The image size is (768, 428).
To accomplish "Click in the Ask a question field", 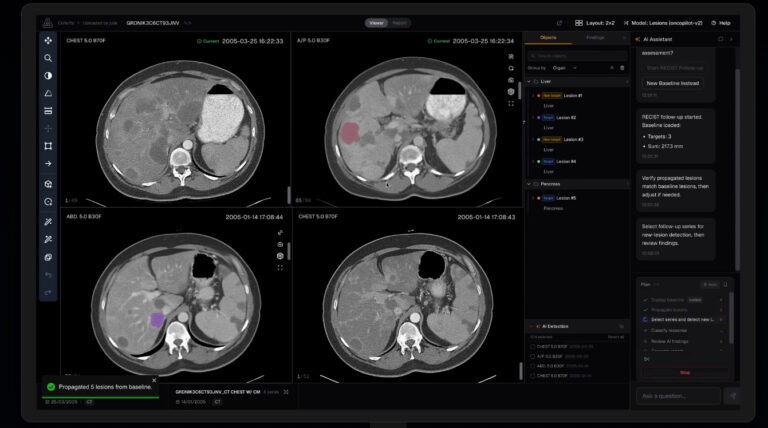I will [678, 396].
